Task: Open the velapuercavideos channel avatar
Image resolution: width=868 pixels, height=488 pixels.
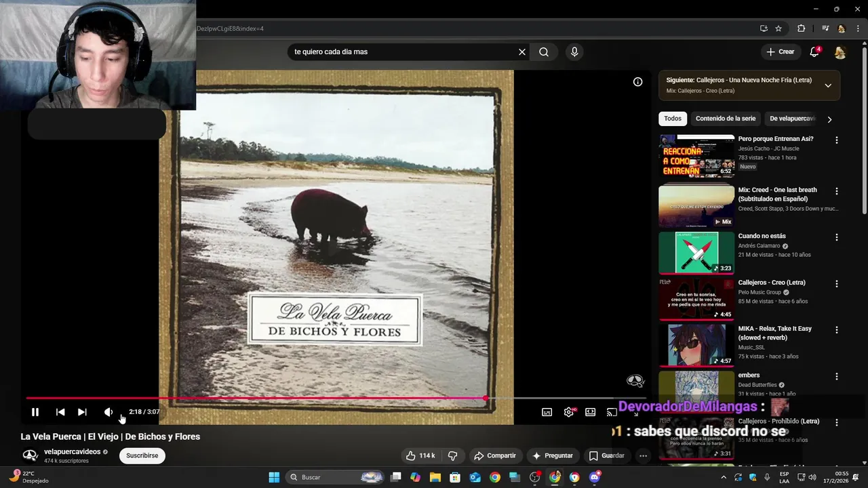Action: [30, 455]
